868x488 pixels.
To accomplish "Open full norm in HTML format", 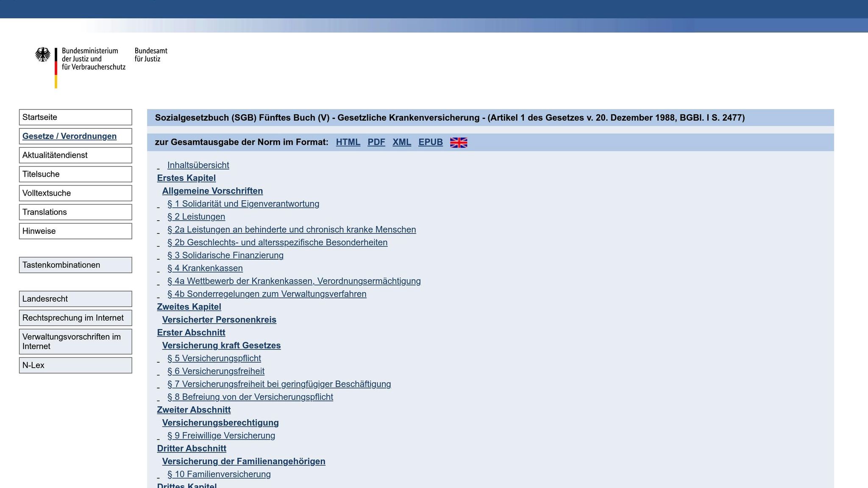I will [348, 142].
